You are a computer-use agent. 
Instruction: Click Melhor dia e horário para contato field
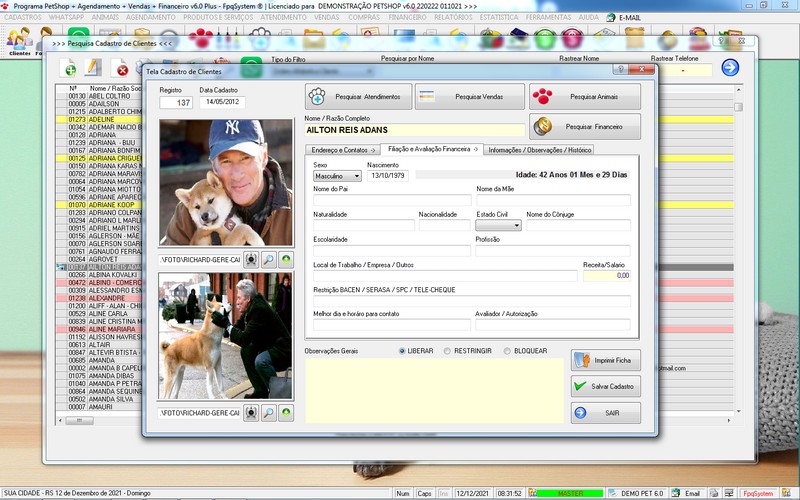[392, 324]
